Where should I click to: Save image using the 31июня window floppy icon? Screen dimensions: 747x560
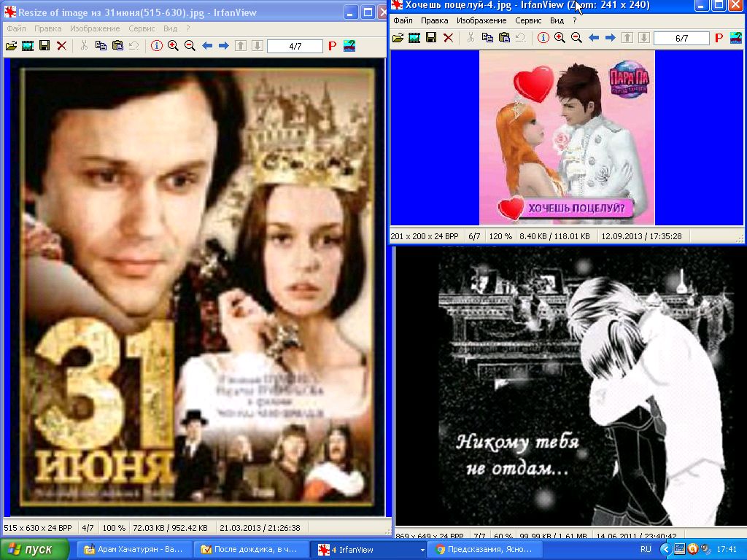[x=44, y=46]
